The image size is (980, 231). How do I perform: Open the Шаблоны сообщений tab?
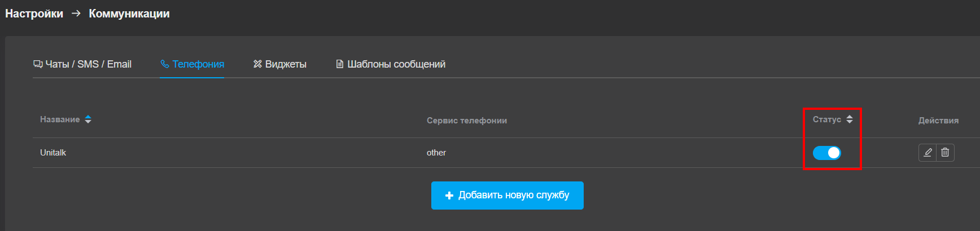391,64
